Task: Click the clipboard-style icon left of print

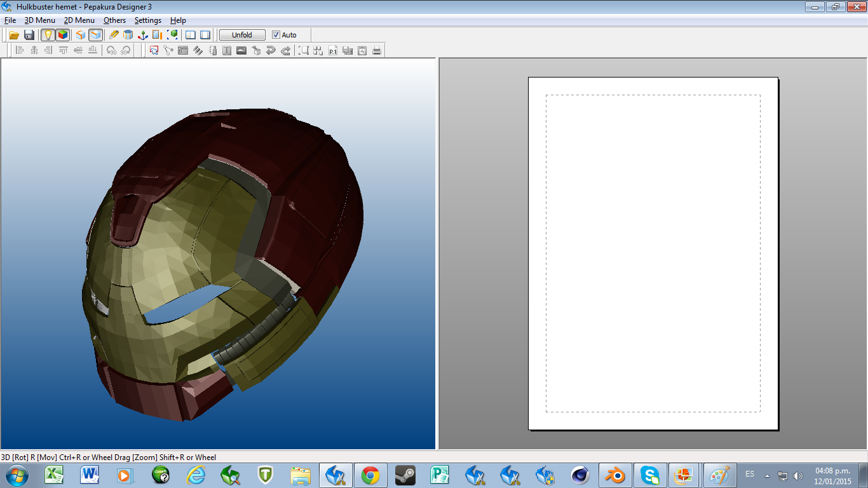Action: tap(362, 50)
